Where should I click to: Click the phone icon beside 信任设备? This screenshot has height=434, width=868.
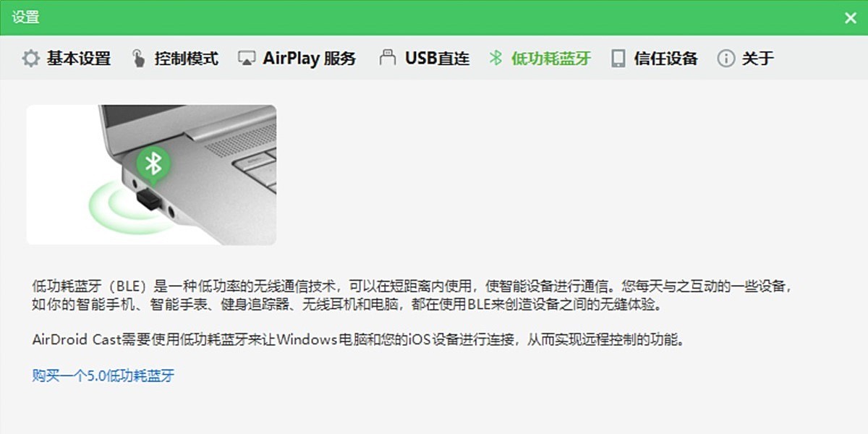(x=618, y=59)
